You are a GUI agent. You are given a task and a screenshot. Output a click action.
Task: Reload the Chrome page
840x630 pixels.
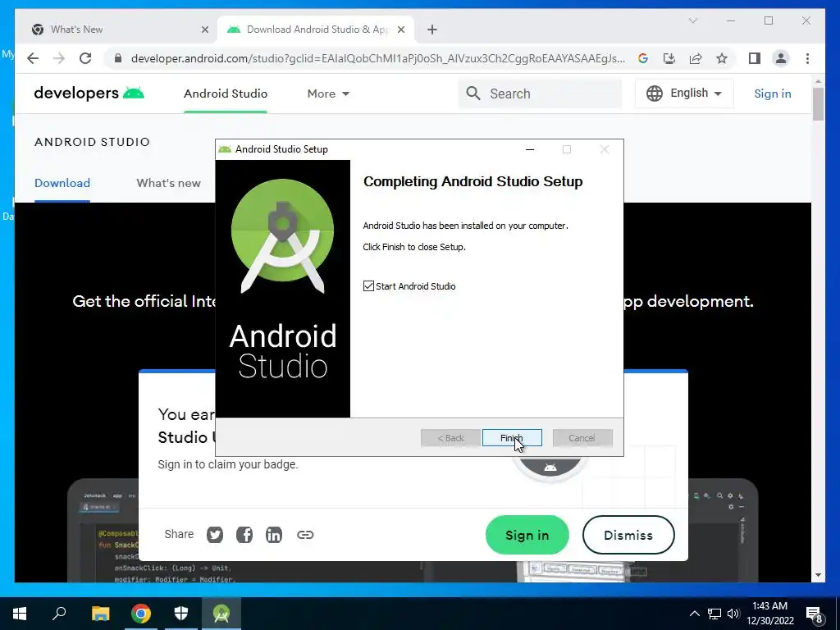[85, 58]
